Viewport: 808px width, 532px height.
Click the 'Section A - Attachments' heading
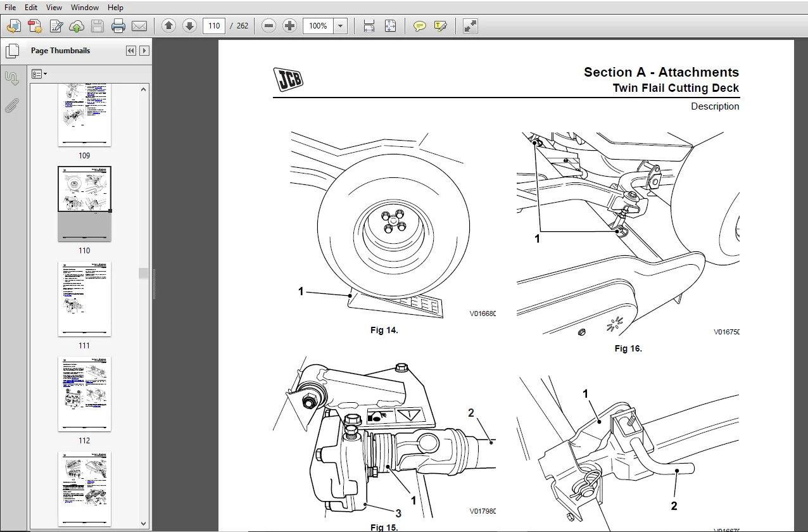point(661,72)
